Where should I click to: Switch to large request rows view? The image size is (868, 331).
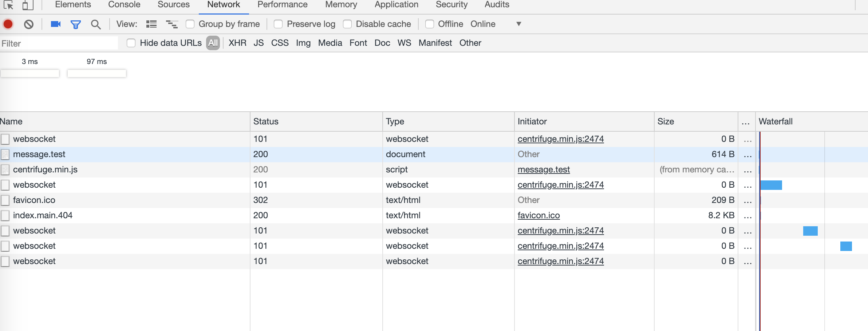[151, 24]
